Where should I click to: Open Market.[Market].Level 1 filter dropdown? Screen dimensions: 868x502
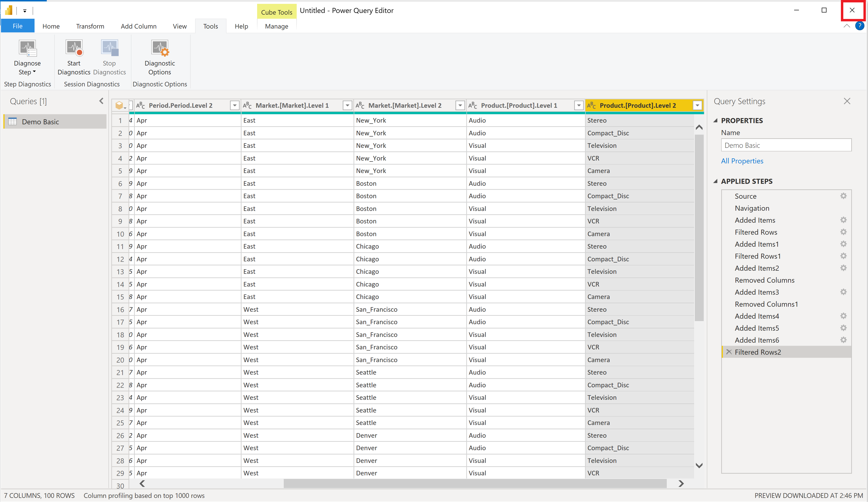coord(347,105)
